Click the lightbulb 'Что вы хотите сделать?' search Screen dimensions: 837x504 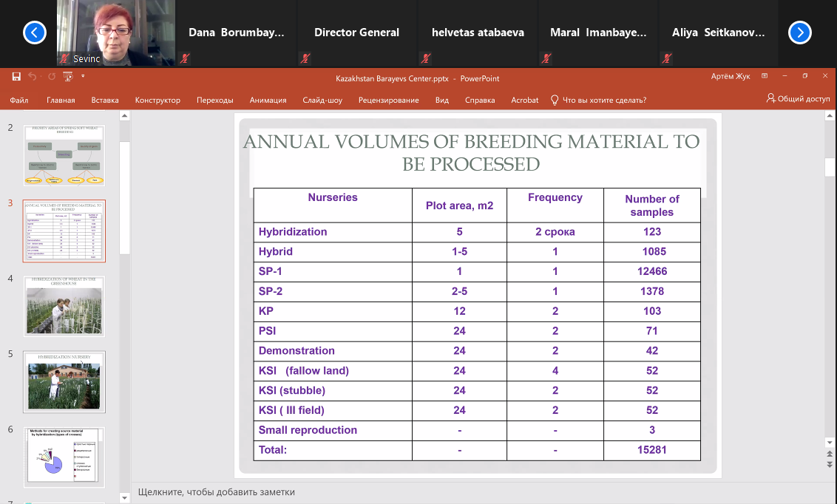click(598, 100)
